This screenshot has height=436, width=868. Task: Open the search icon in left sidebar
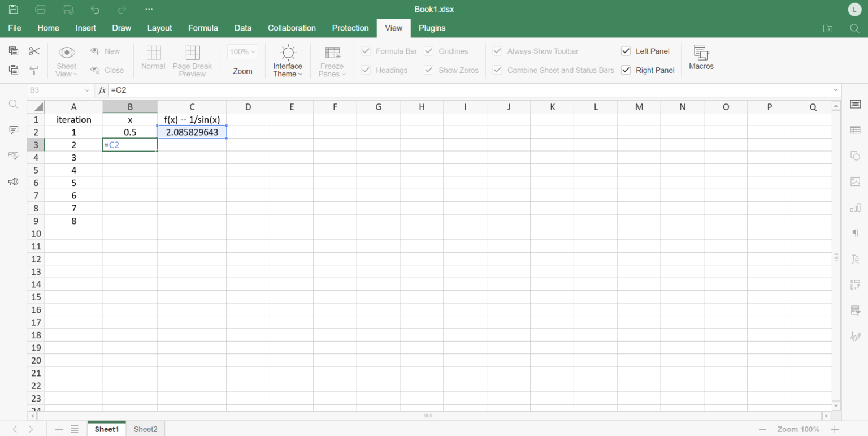pyautogui.click(x=14, y=104)
